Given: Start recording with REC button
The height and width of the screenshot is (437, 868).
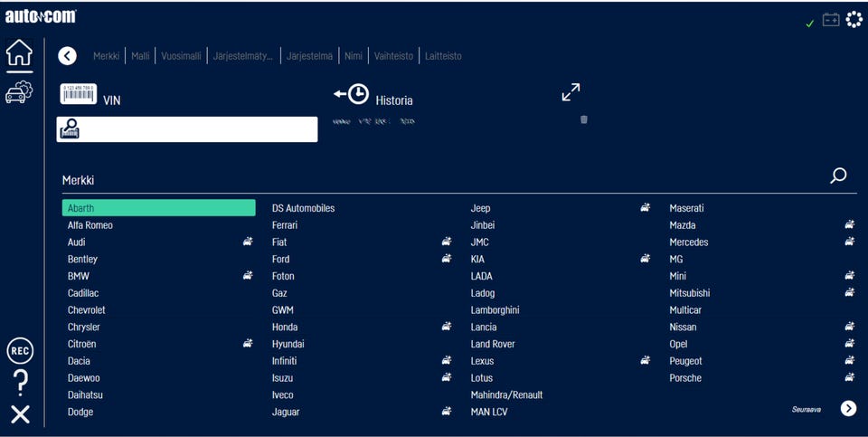Looking at the screenshot, I should 20,351.
